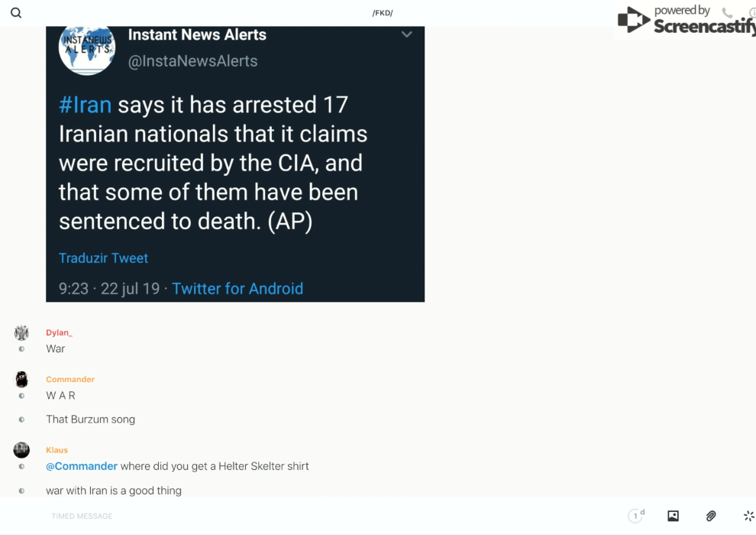Click status dot beside Dylan_'s "War" message
This screenshot has height=535, width=756.
click(21, 349)
